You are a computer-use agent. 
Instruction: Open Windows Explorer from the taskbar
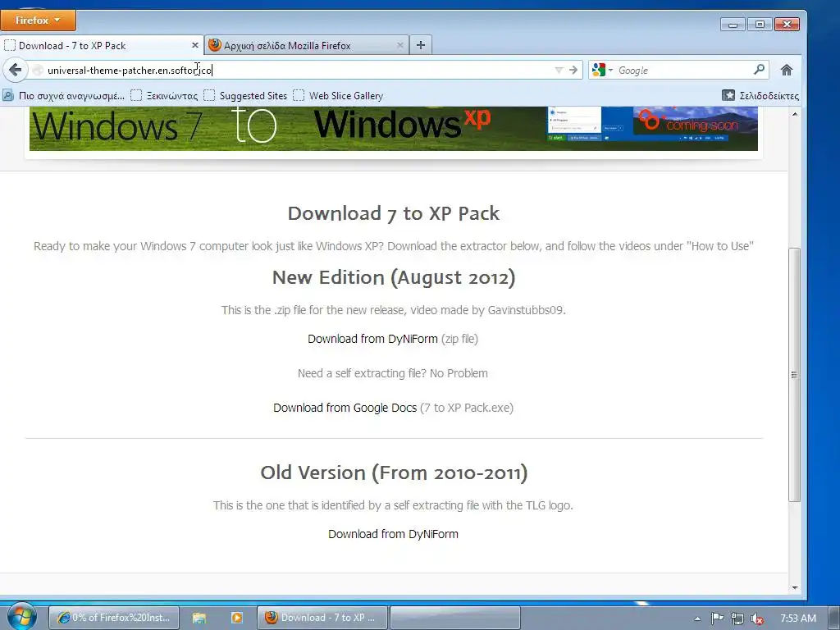199,618
